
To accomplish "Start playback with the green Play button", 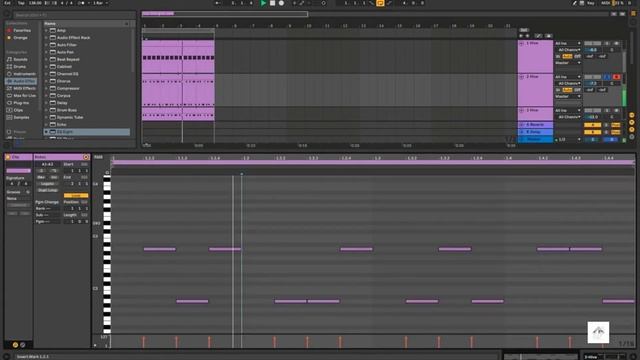I will point(263,3).
